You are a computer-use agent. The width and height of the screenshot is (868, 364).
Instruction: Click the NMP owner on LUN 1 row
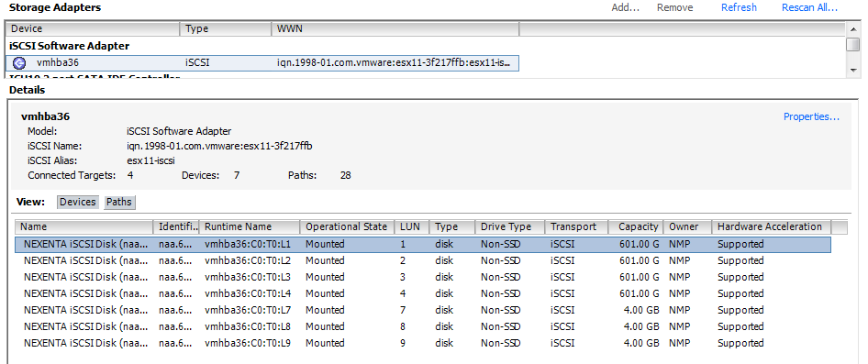pyautogui.click(x=679, y=245)
